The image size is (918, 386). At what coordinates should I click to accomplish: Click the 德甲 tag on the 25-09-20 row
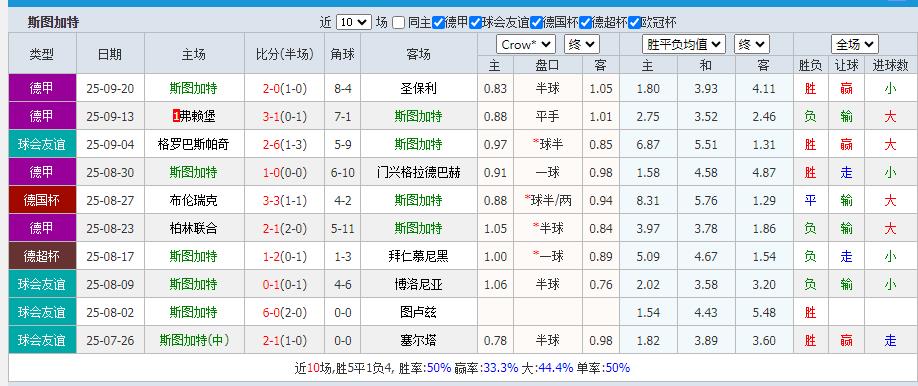42,88
